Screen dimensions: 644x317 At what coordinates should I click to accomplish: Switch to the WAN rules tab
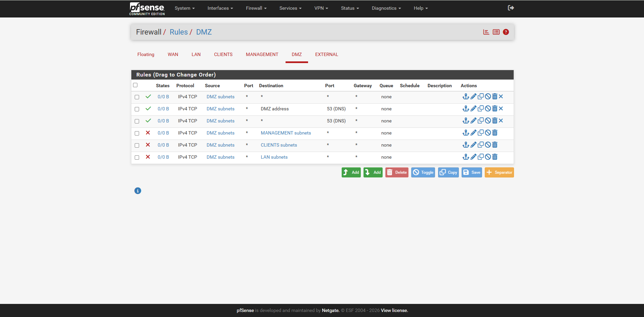point(173,54)
